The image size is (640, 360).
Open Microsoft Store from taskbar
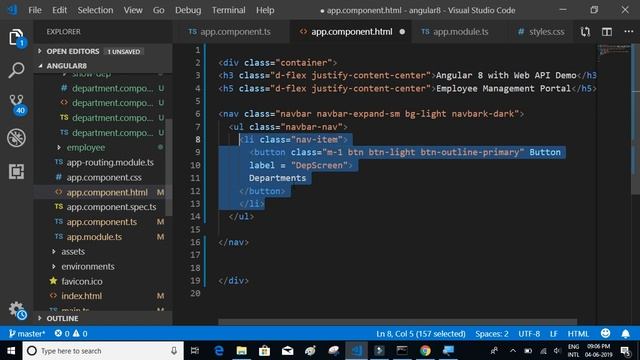coord(264,351)
